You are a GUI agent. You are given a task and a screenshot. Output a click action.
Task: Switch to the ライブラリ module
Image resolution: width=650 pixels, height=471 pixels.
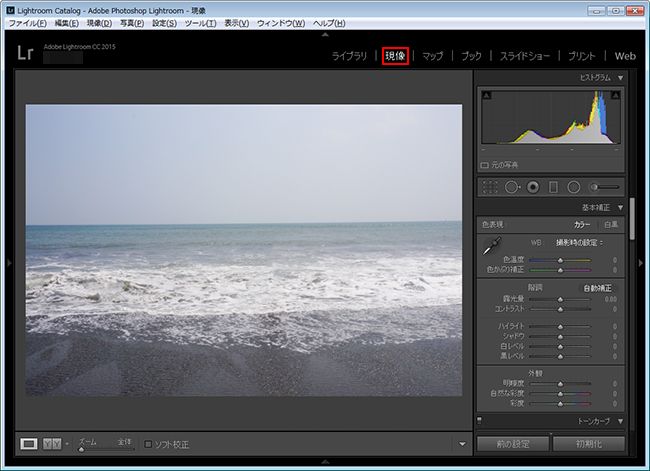click(x=349, y=56)
